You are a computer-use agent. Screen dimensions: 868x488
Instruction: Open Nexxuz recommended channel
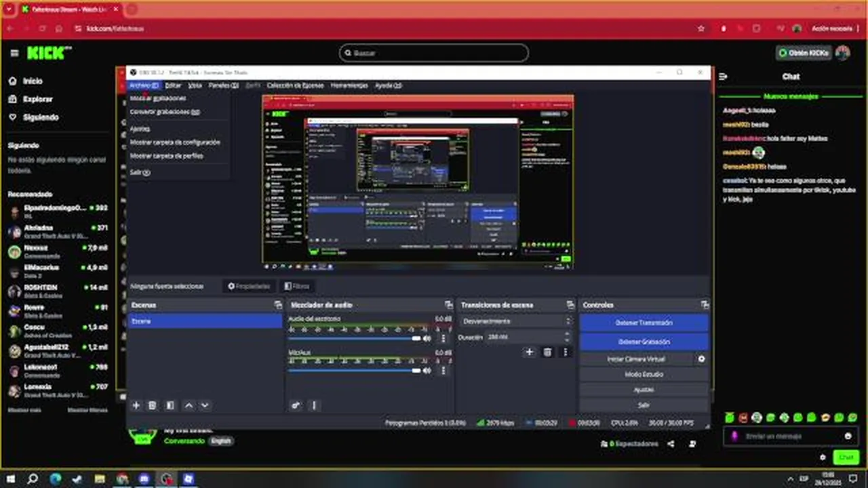58,251
